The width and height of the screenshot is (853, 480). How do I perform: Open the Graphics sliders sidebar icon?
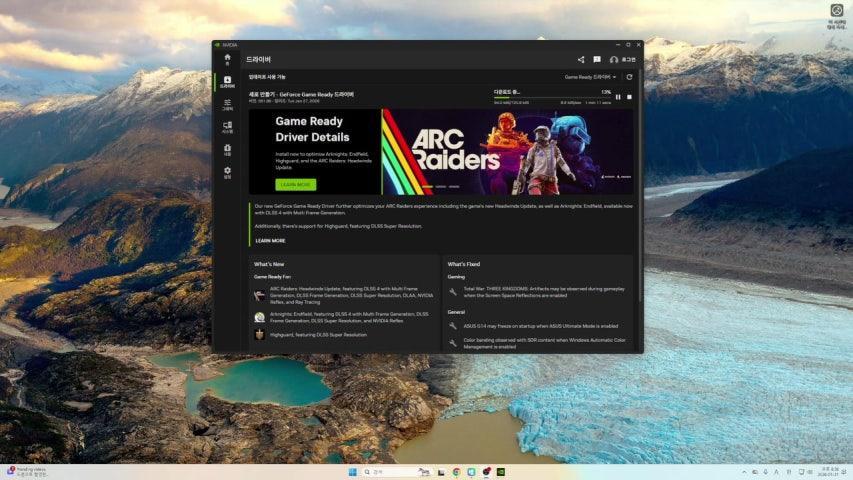(x=227, y=104)
